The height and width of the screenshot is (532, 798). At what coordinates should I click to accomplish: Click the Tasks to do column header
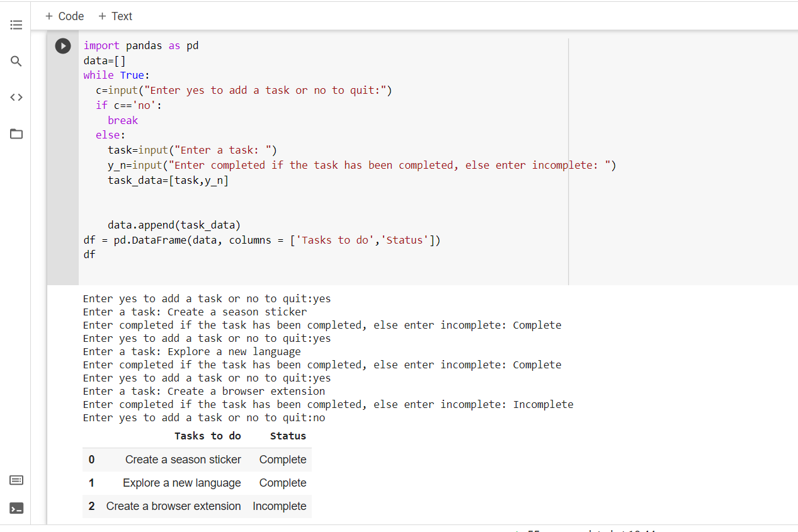coord(207,435)
